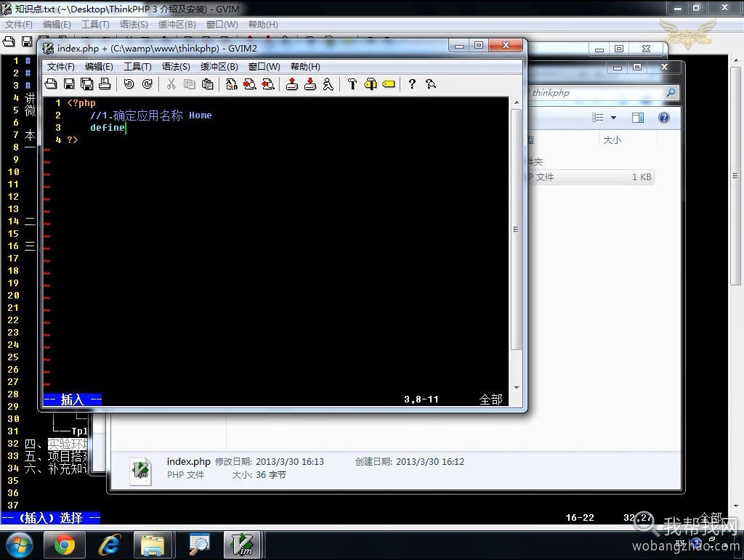Screen dimensions: 744x560
Task: Click the Make hammer icon in GVIM2
Action: point(352,84)
